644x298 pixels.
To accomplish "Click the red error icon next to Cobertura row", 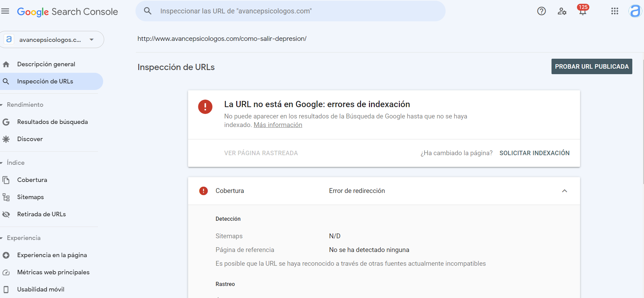I will coord(204,191).
